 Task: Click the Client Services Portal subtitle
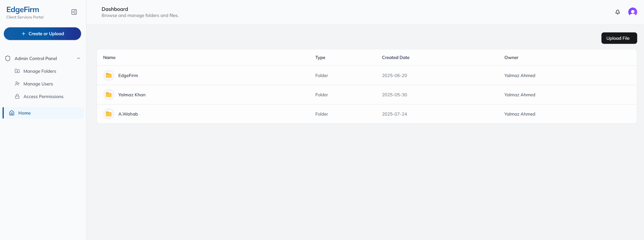point(25,17)
